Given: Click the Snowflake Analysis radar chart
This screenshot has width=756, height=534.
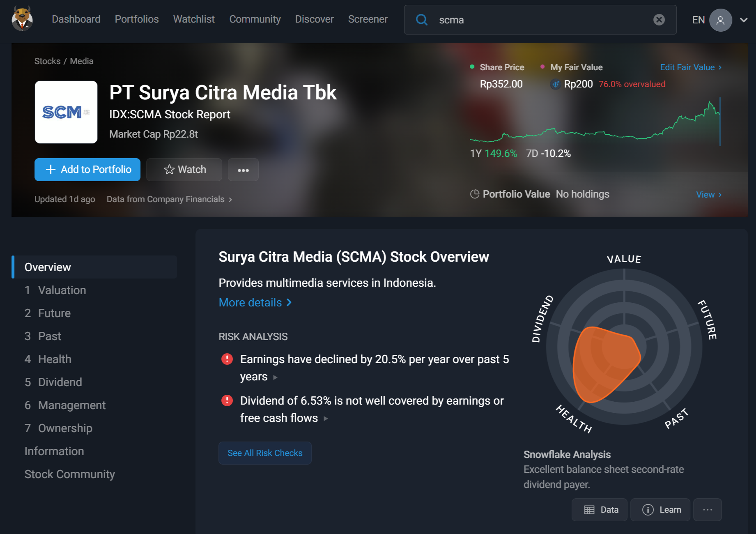Looking at the screenshot, I should pyautogui.click(x=624, y=346).
